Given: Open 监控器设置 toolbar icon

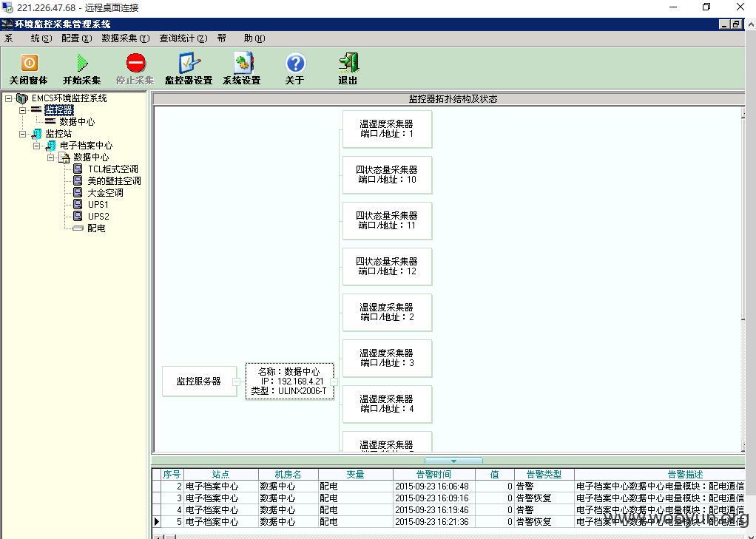Looking at the screenshot, I should click(189, 63).
